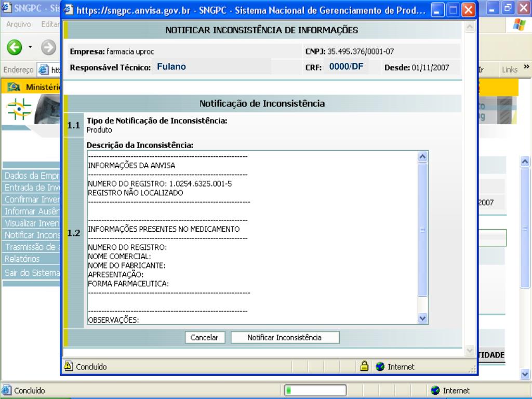Click the OBSERVAÇÕES: line in textarea
Viewport: 532px width, 399px height.
113,320
